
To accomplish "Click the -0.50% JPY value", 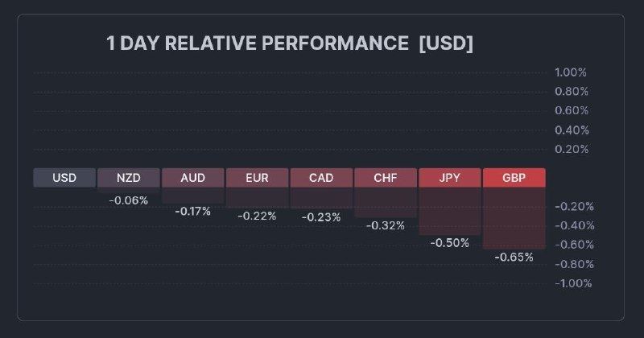I will tap(449, 242).
